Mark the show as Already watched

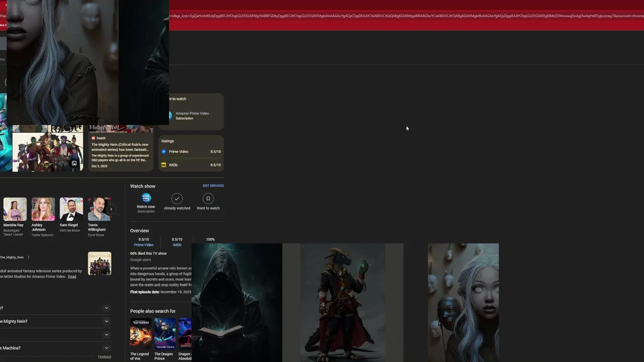pos(177,199)
